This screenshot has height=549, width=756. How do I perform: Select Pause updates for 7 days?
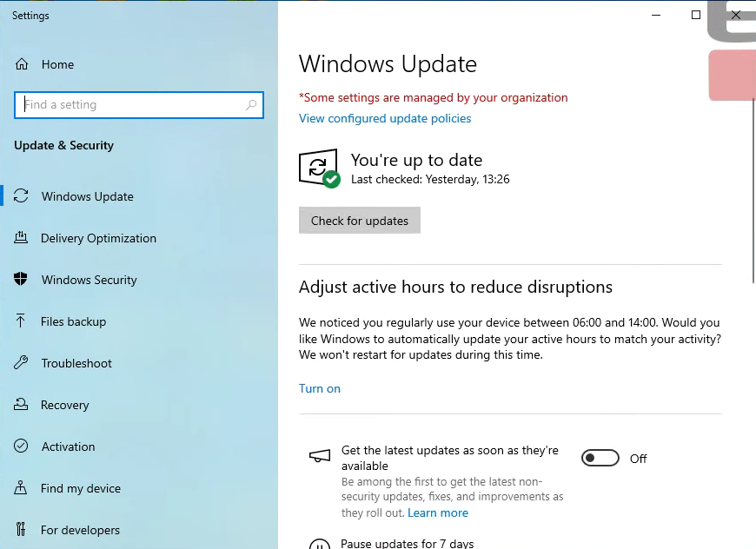pos(407,544)
